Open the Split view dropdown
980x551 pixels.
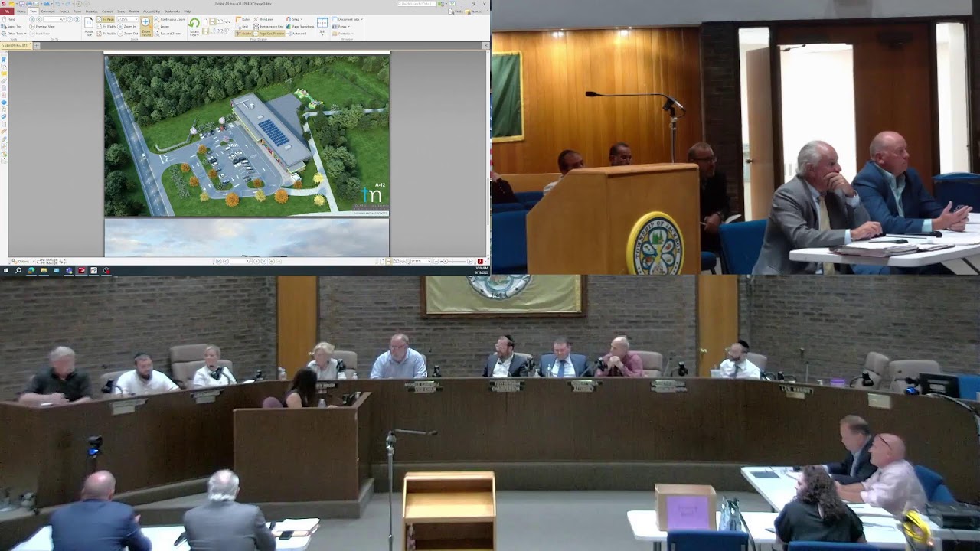(322, 27)
